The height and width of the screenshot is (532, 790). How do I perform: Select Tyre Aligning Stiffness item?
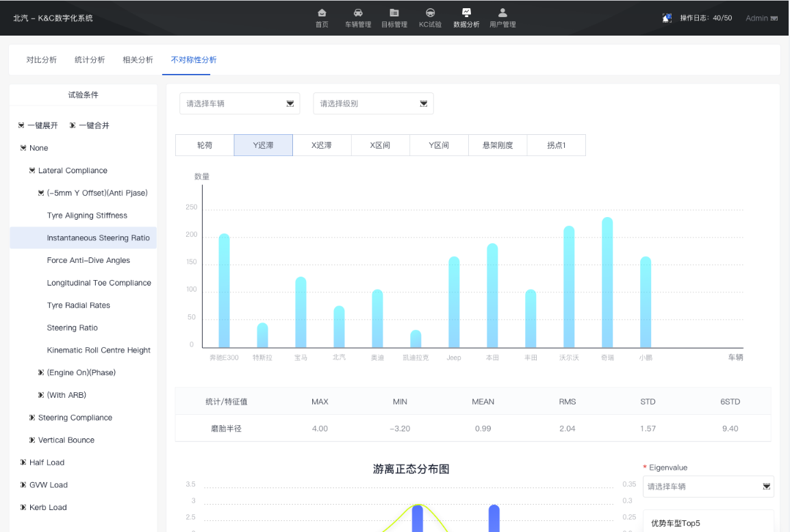coord(87,215)
